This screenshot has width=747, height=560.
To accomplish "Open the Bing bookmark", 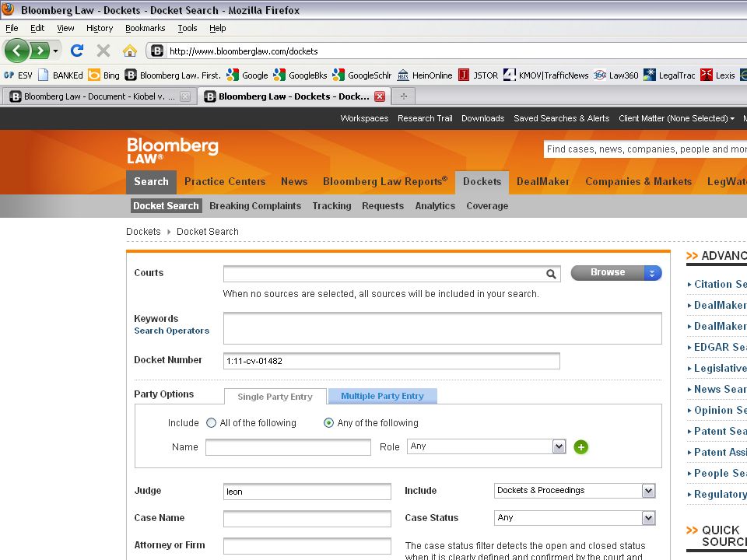I will (x=103, y=75).
